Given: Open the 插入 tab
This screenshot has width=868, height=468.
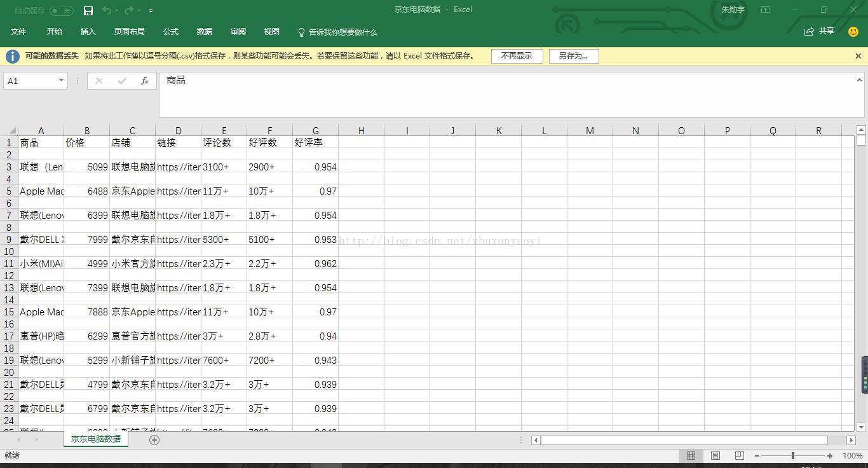Looking at the screenshot, I should click(x=88, y=32).
